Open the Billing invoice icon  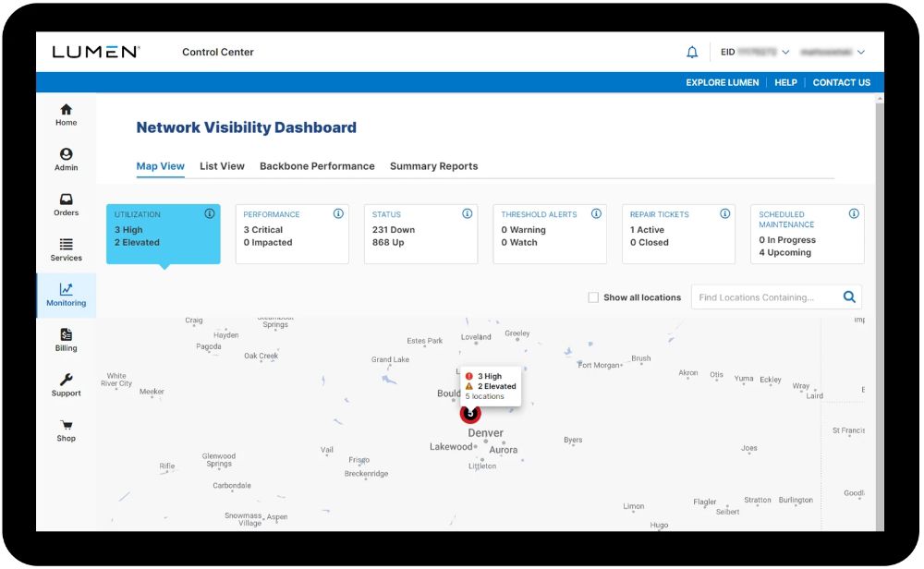tap(66, 334)
